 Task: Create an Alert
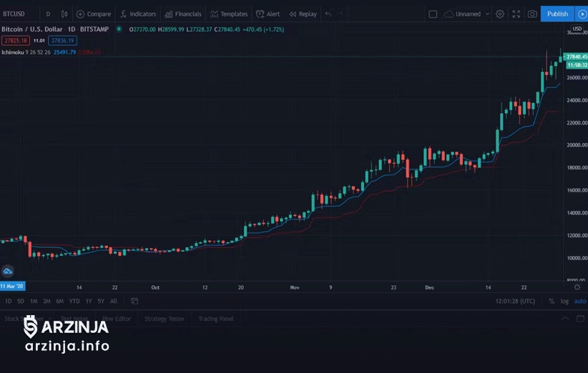[268, 14]
